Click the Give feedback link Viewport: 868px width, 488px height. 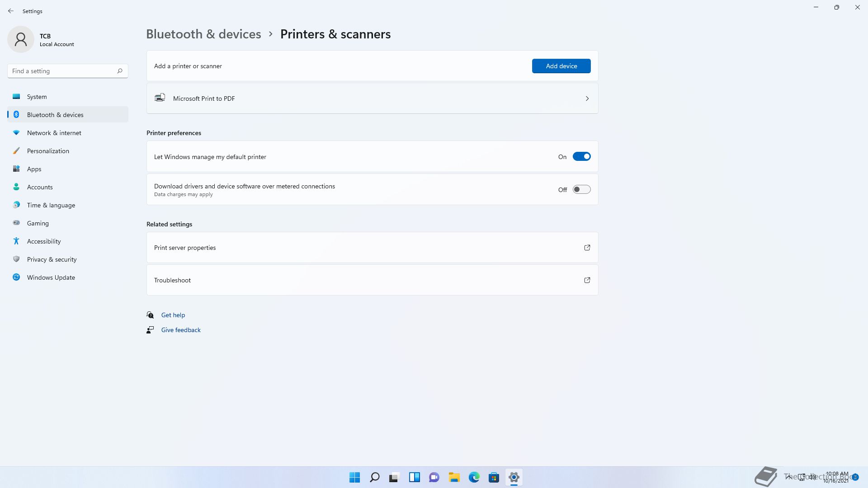click(181, 330)
